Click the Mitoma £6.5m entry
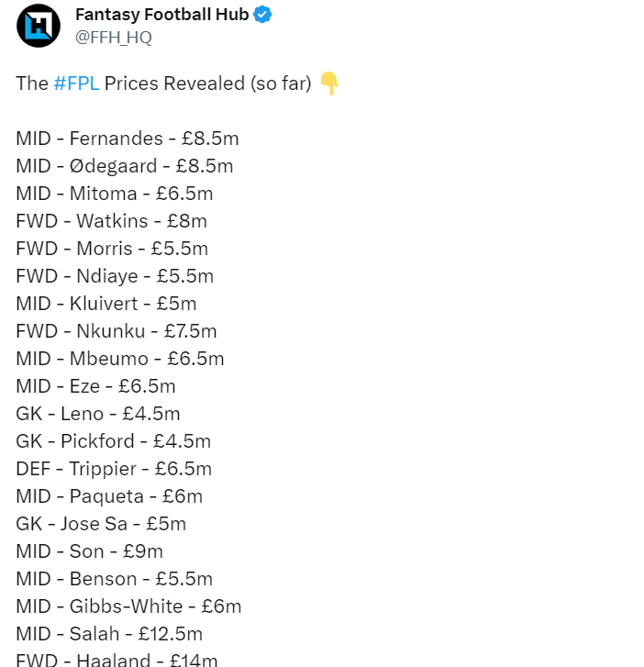 pyautogui.click(x=115, y=194)
